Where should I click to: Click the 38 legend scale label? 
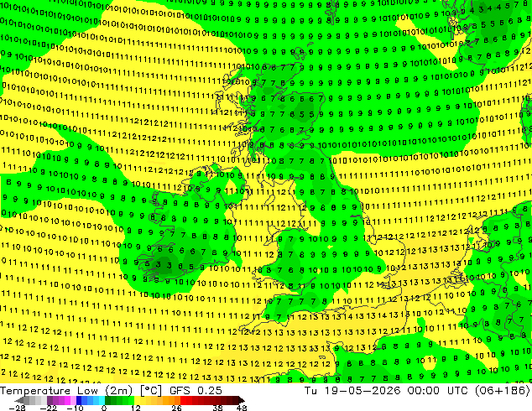[218, 408]
